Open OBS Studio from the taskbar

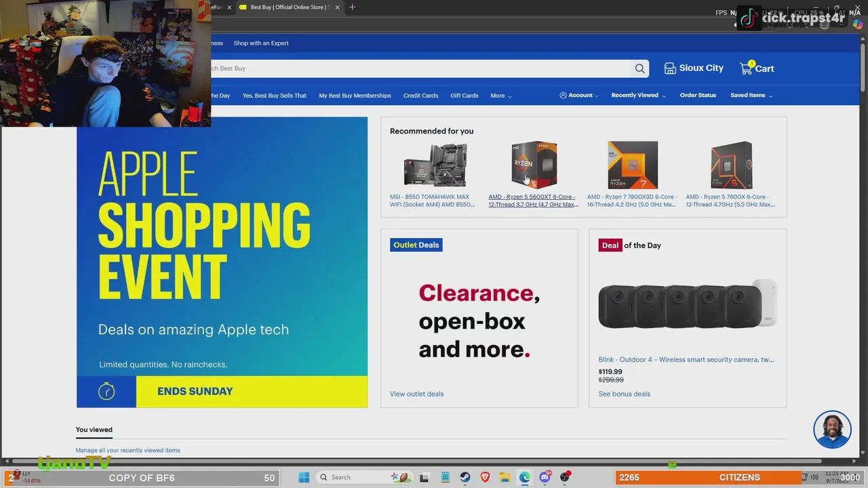coord(565,478)
